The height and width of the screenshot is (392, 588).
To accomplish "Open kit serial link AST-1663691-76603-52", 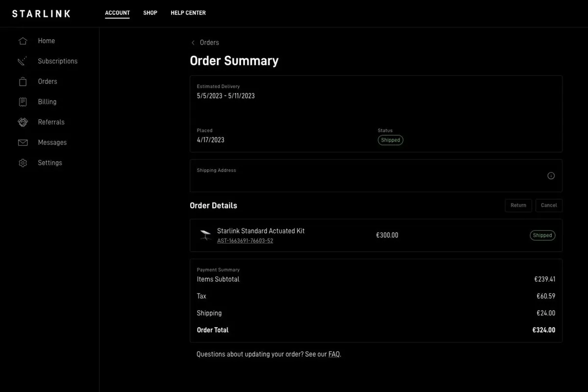I will (245, 241).
